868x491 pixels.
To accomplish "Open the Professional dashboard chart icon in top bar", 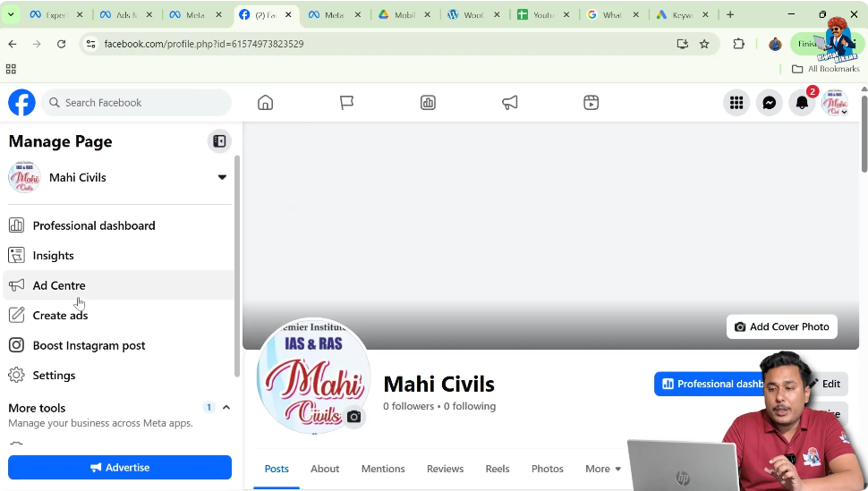I will tap(428, 103).
